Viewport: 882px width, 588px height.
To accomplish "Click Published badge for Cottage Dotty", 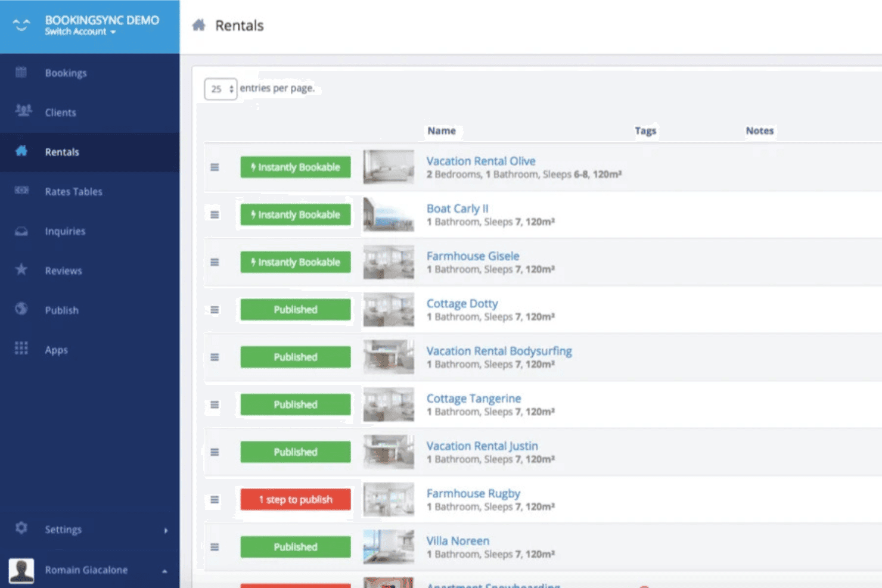I will 296,309.
